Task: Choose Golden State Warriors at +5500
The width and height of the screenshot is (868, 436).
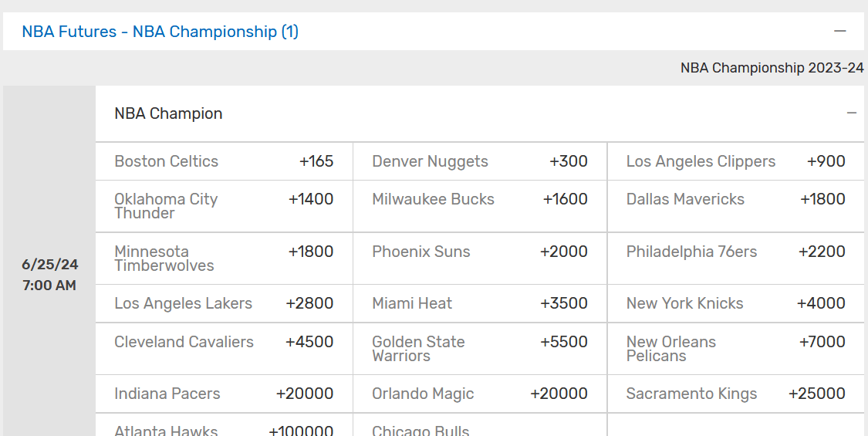Action: (x=479, y=349)
